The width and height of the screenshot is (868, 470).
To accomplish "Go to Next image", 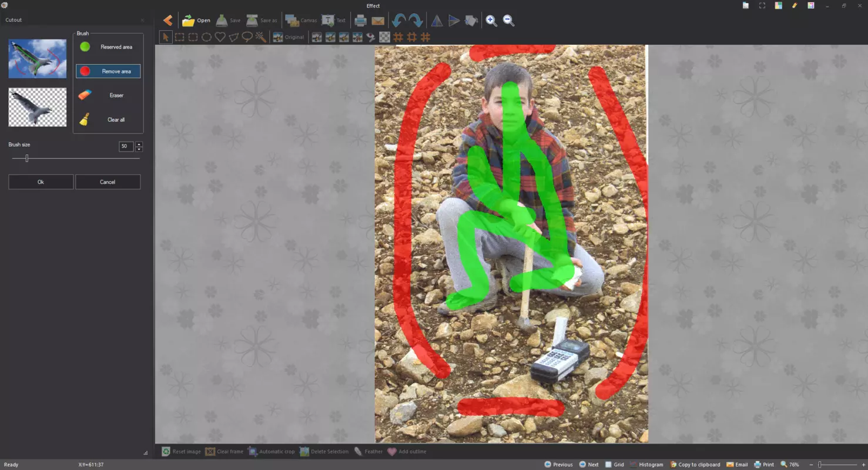I will pyautogui.click(x=589, y=465).
